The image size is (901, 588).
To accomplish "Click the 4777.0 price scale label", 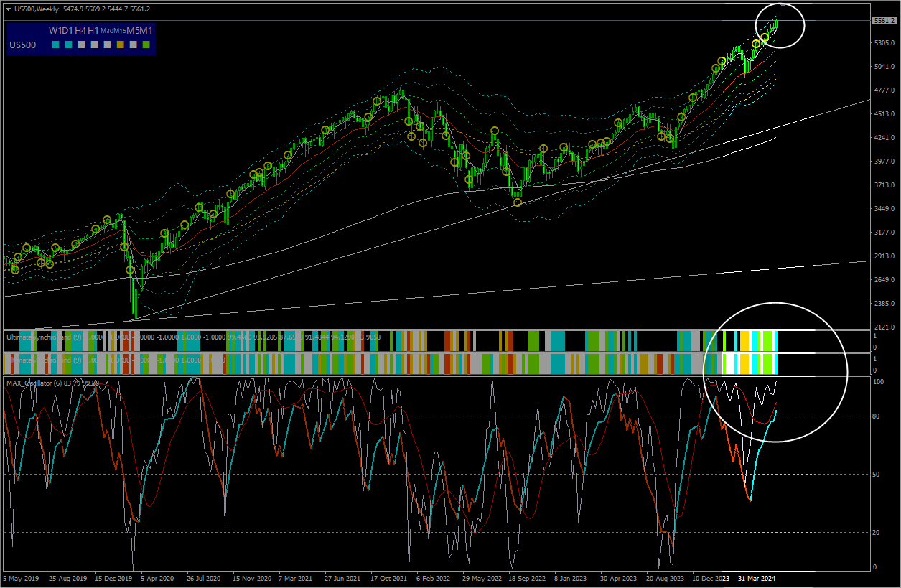I will [883, 90].
